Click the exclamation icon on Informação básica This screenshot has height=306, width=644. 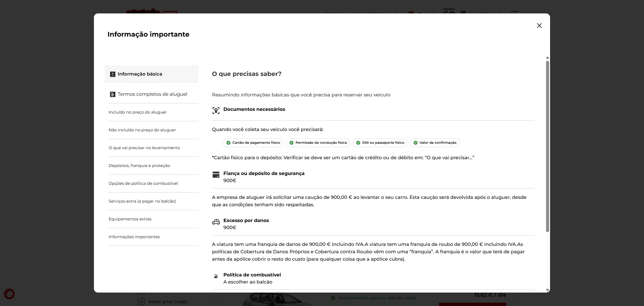pyautogui.click(x=113, y=74)
